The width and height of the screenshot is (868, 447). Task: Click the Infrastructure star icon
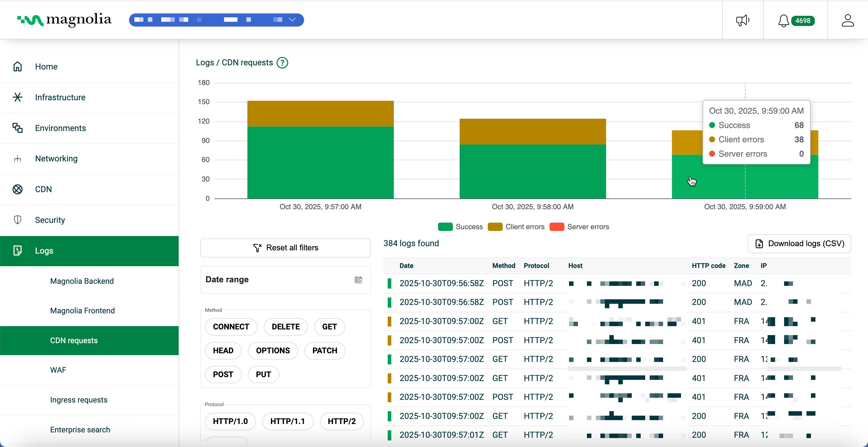tap(18, 97)
